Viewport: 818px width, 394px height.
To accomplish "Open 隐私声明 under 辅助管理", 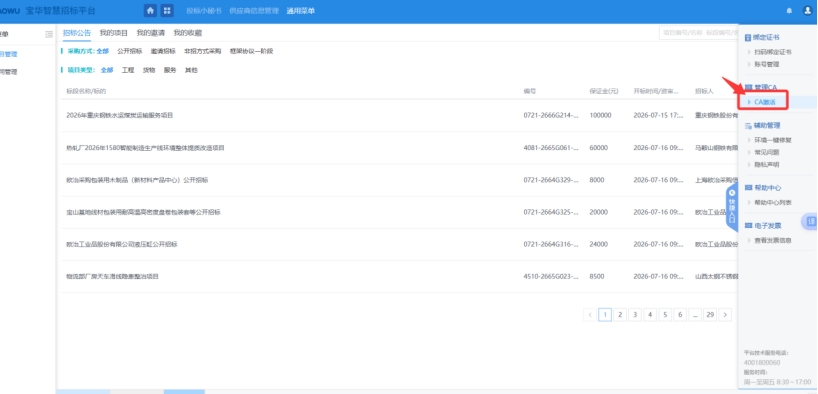I will tap(766, 164).
